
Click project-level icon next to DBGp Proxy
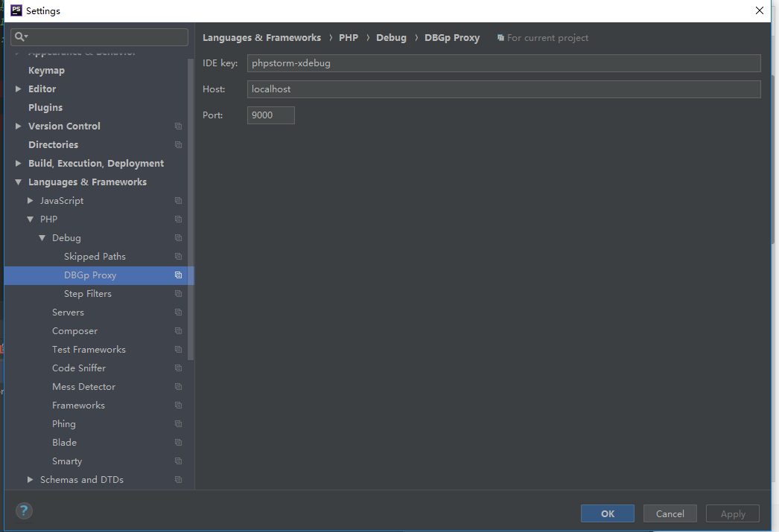[x=178, y=275]
